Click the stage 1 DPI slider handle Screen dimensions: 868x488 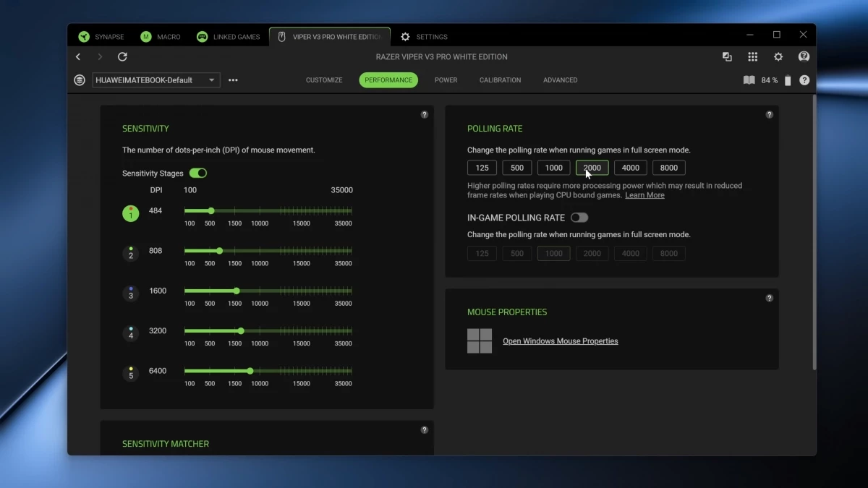click(x=211, y=211)
